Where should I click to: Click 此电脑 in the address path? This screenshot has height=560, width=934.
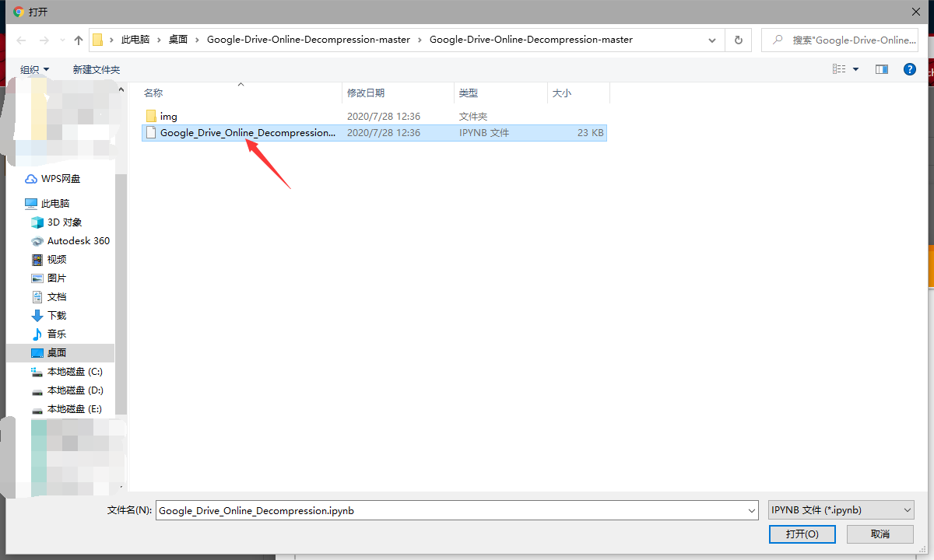(135, 40)
